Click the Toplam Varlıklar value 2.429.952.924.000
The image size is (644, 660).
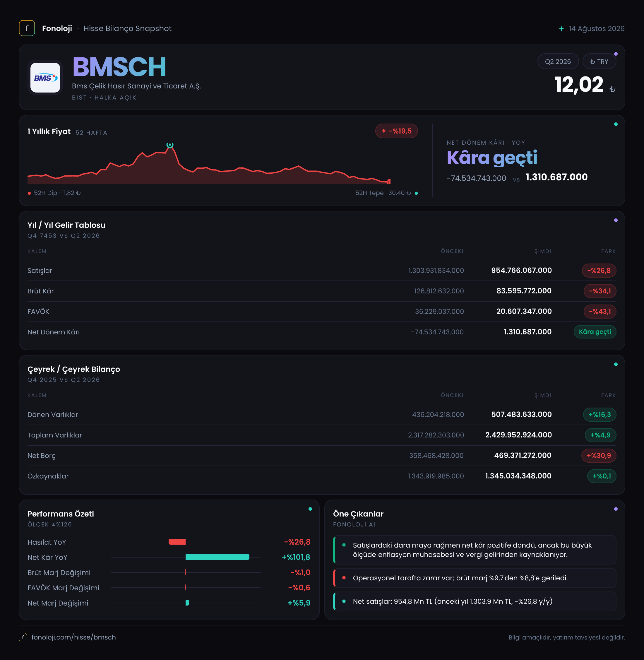point(518,435)
